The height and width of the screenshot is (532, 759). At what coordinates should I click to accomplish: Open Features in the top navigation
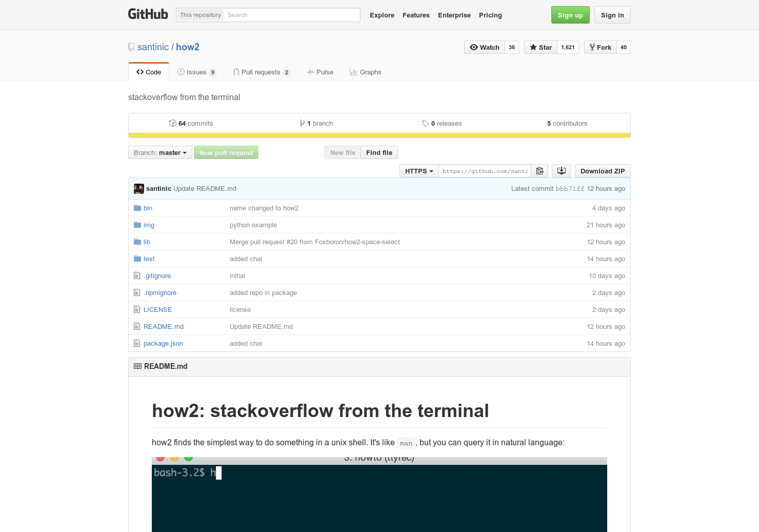416,15
